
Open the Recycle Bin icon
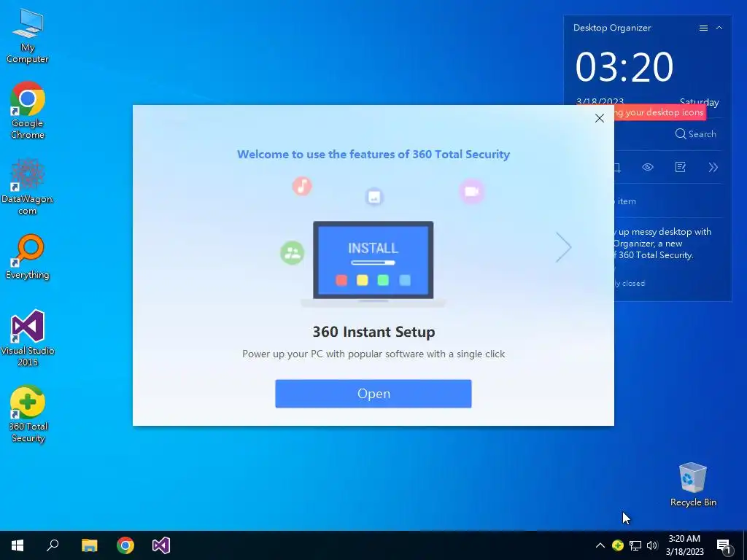pyautogui.click(x=693, y=484)
